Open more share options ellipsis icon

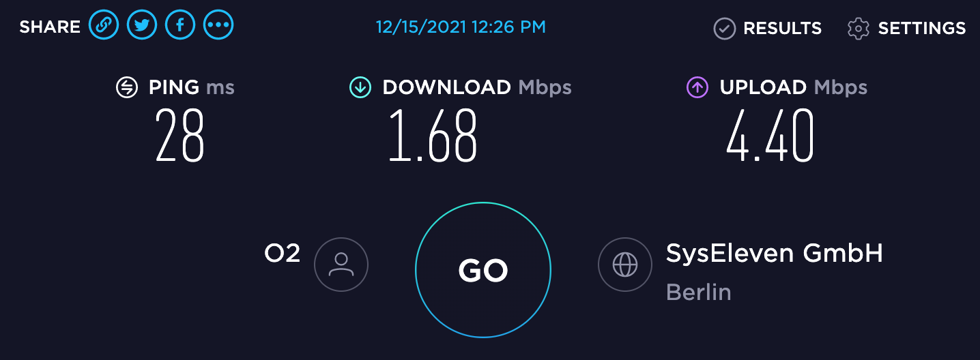click(218, 26)
